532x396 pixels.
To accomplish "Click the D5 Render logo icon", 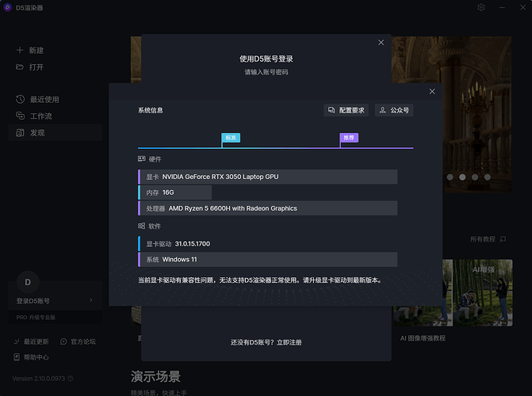I will (x=7, y=7).
